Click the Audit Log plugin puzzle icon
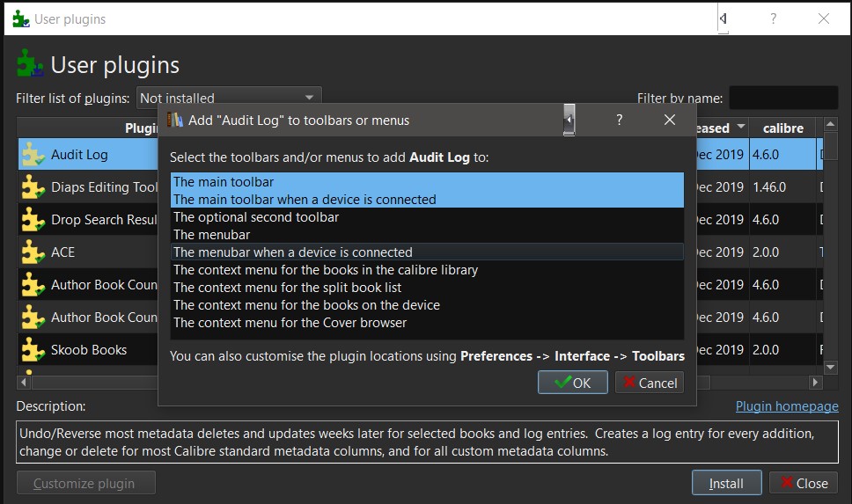 tap(33, 155)
